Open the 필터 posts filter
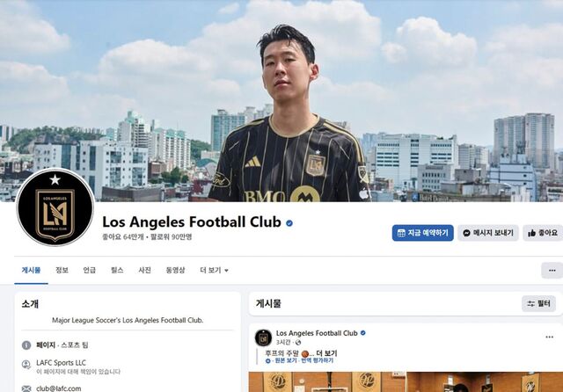This screenshot has height=392, width=563. (538, 304)
